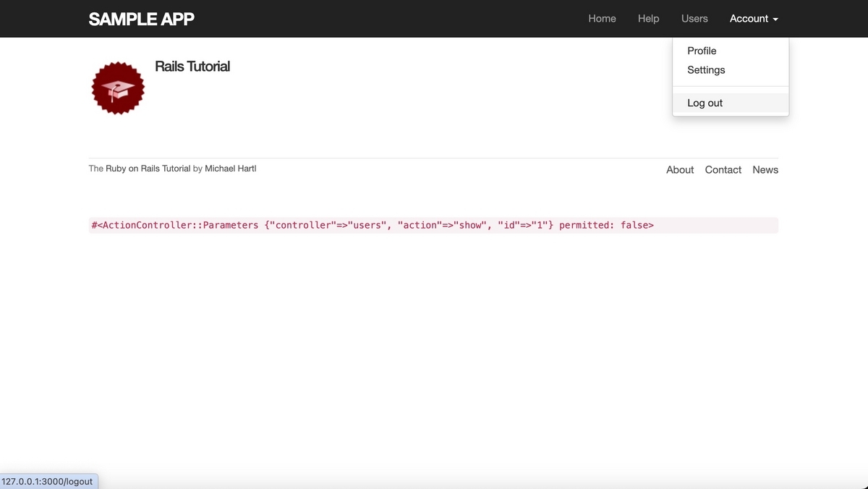This screenshot has height=489, width=868.
Task: Open the News footer link
Action: pyautogui.click(x=765, y=169)
